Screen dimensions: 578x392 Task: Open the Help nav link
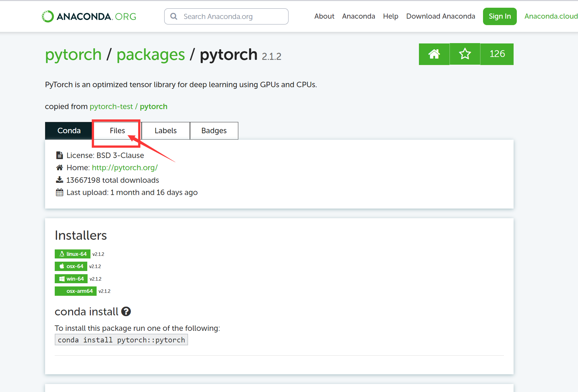point(391,16)
